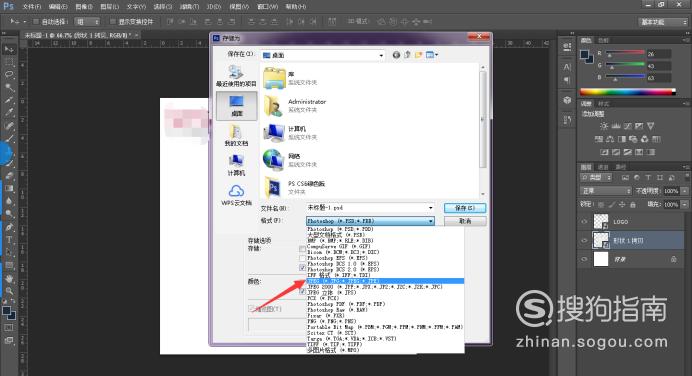Click the Cancel (取消) button
The height and width of the screenshot is (376, 692).
point(465,221)
